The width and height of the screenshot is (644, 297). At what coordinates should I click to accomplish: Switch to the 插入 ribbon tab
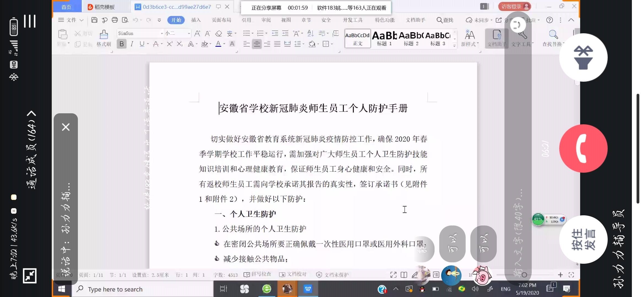pyautogui.click(x=196, y=20)
